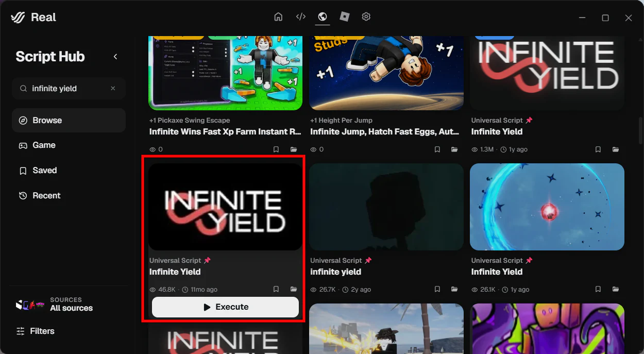Open folder for 46.8K views Infinite Yield
This screenshot has width=644, height=354.
coord(294,290)
